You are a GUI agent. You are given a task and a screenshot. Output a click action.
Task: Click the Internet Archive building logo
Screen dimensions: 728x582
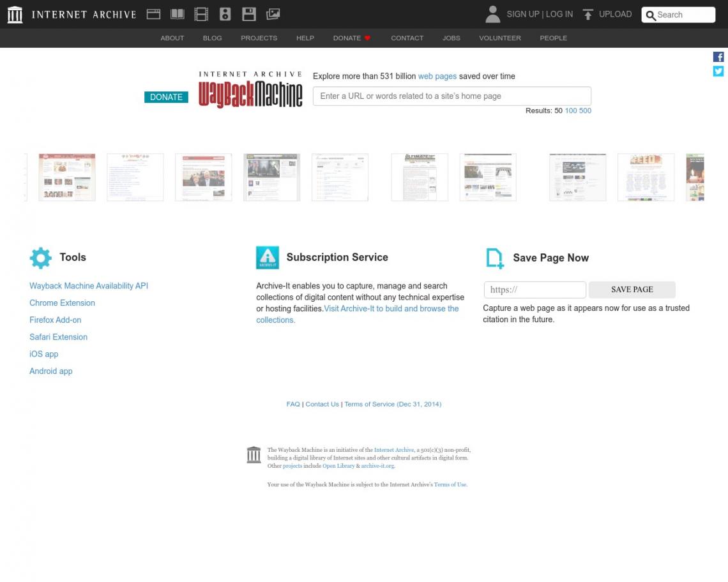[x=15, y=15]
